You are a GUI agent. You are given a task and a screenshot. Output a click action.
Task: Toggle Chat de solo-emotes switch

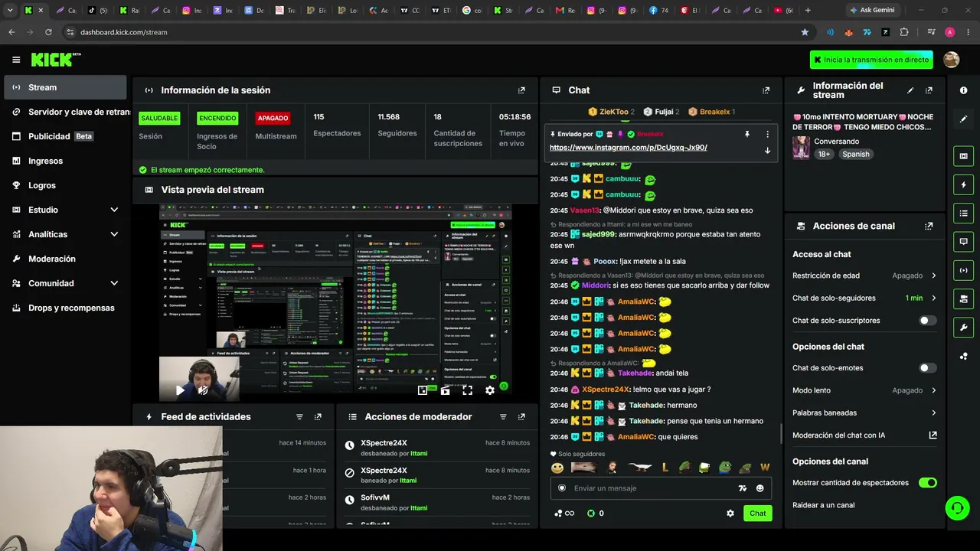[927, 368]
